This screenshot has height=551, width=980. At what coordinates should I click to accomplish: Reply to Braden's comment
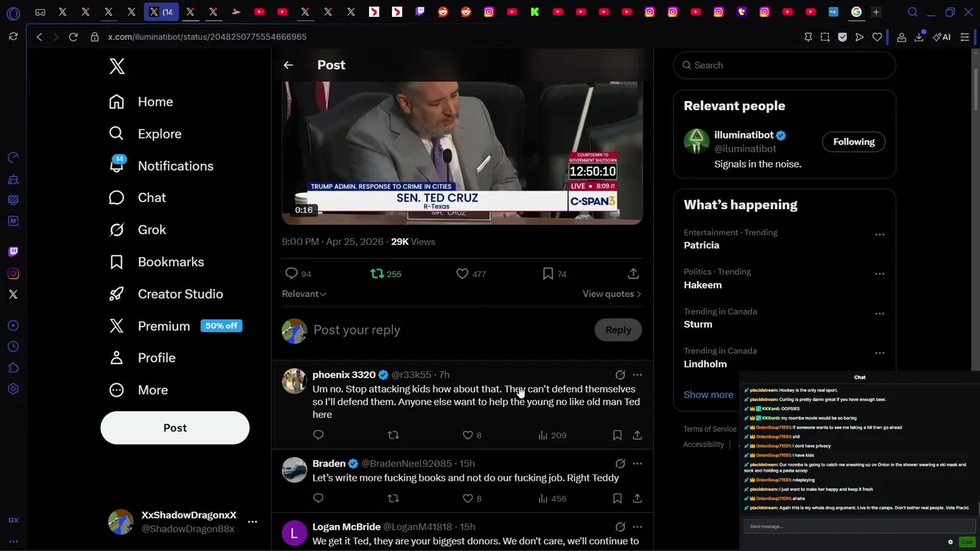point(318,498)
